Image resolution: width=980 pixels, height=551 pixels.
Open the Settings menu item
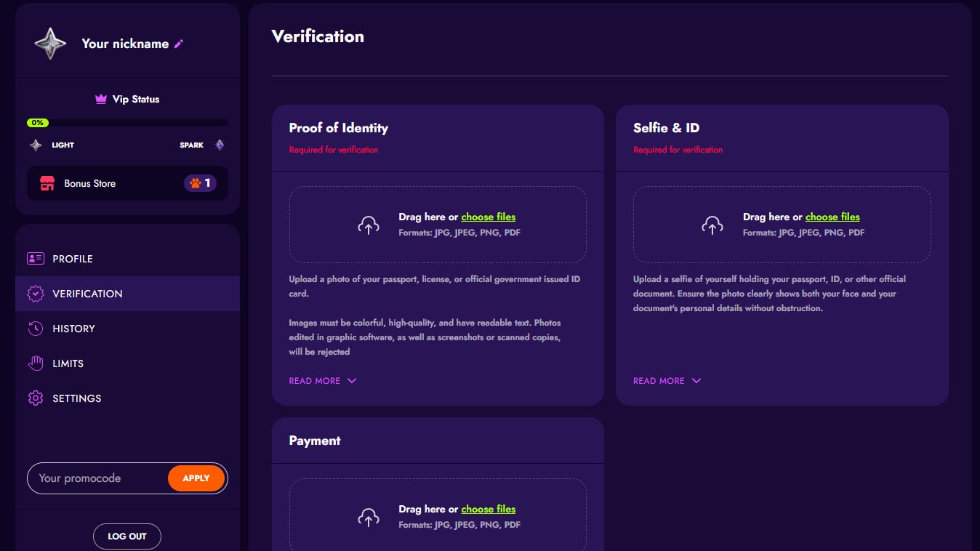pos(76,398)
